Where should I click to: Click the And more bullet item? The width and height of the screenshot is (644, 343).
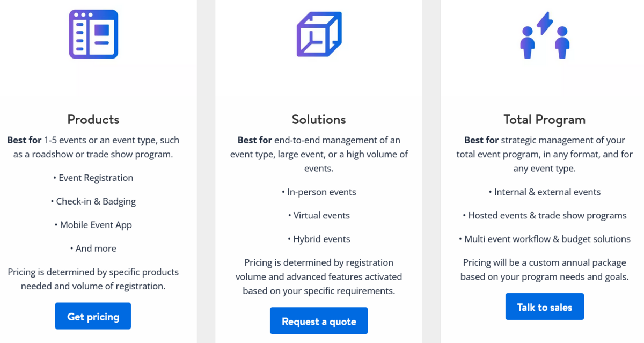point(93,249)
